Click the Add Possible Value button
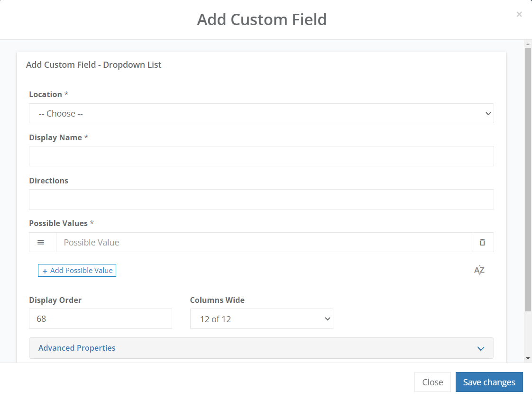This screenshot has width=532, height=400. click(x=77, y=270)
